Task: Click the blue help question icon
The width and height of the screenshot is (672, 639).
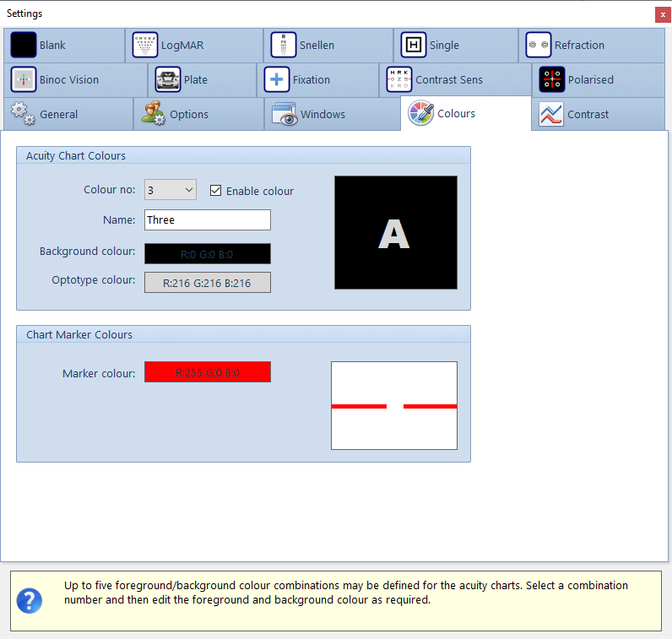Action: click(30, 600)
